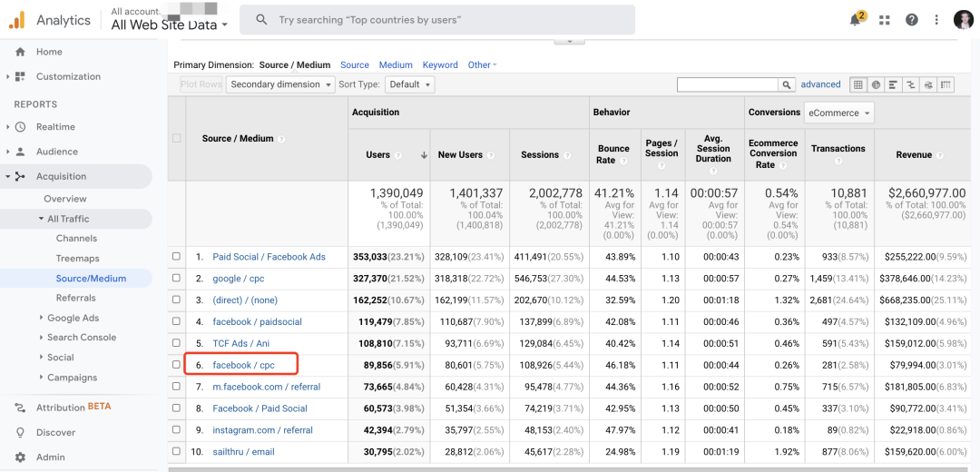Open Referrals under All Traffic
The width and height of the screenshot is (980, 472).
coord(75,298)
